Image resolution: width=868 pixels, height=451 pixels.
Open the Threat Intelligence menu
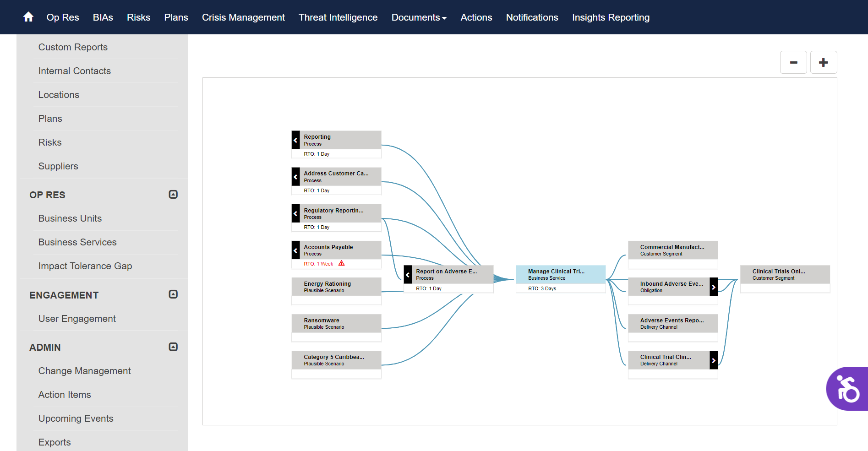click(338, 17)
